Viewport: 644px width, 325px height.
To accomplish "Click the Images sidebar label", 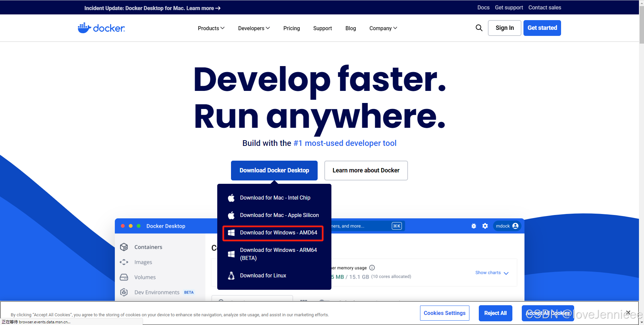I will 143,262.
